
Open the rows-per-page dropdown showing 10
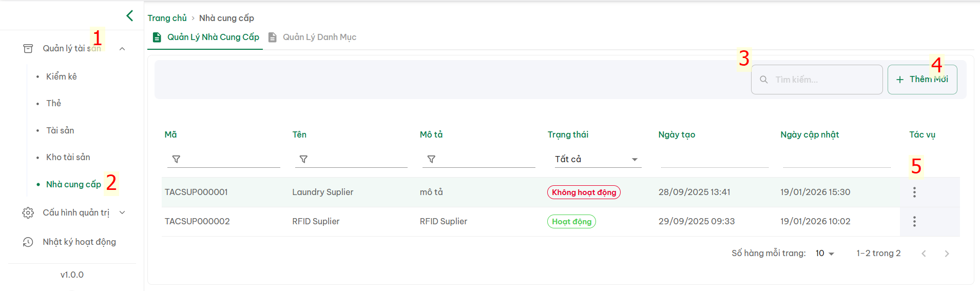(x=825, y=254)
